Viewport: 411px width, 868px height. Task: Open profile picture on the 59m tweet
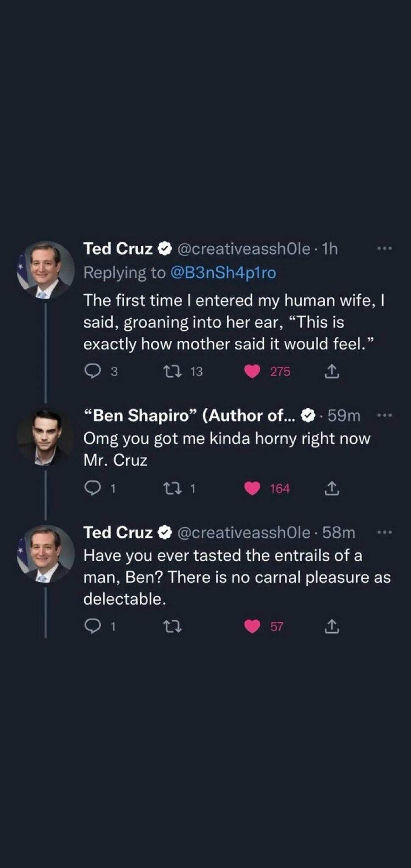[45, 437]
